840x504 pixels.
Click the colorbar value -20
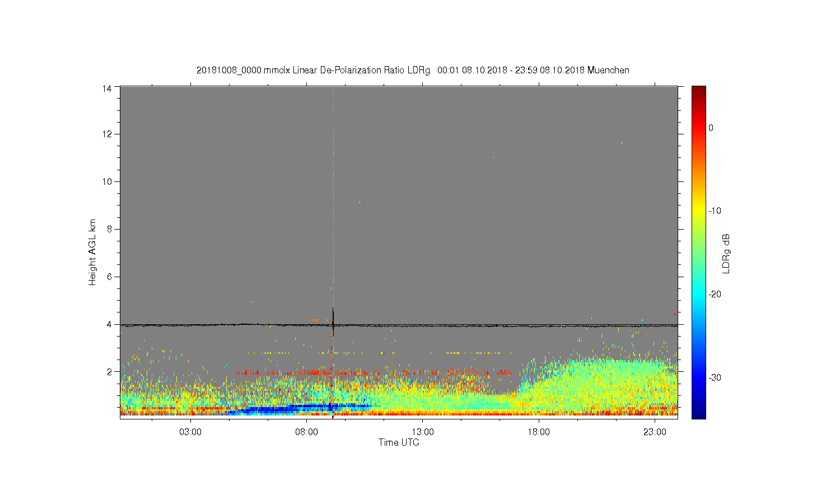[x=714, y=295]
